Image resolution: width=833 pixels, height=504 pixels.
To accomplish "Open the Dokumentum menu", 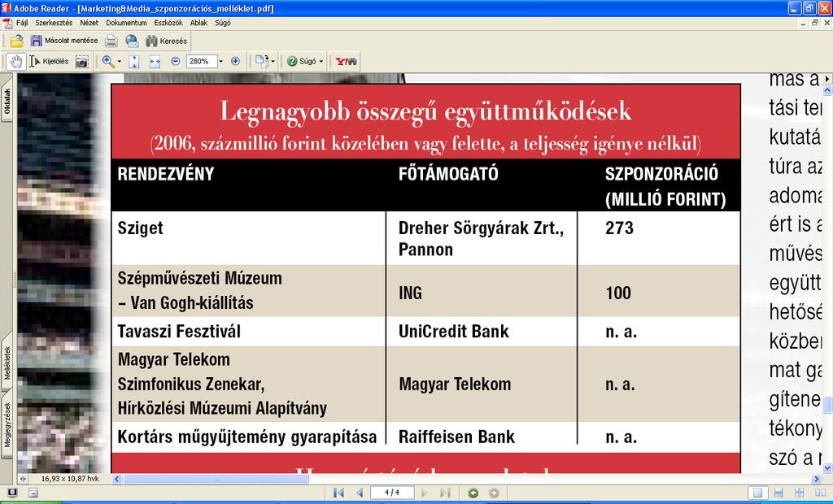I will 126,23.
